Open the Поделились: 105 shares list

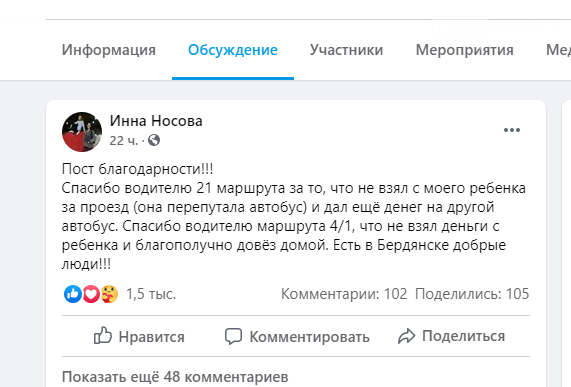click(x=472, y=294)
